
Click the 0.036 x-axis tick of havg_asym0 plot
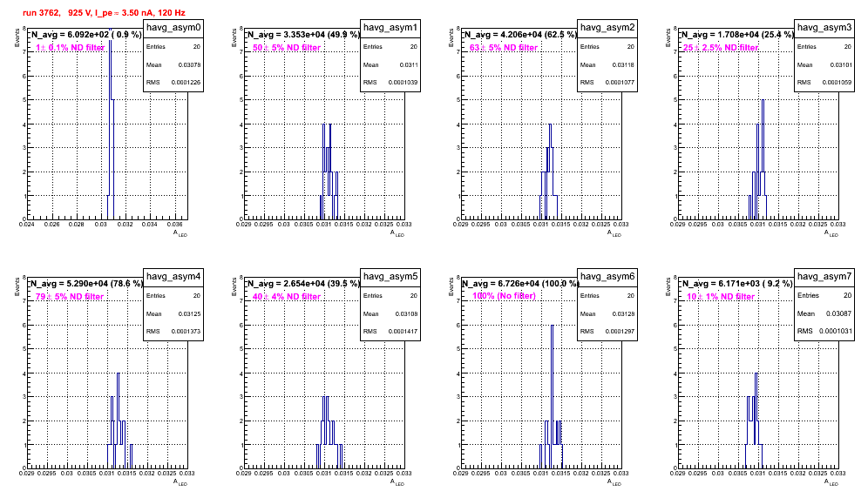175,225
